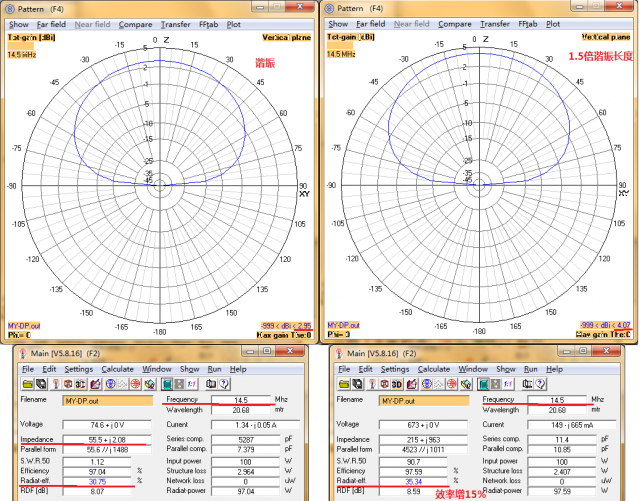Click Radiat-eff. value 35.34 in right Main window
This screenshot has width=640, height=501.
[x=413, y=482]
